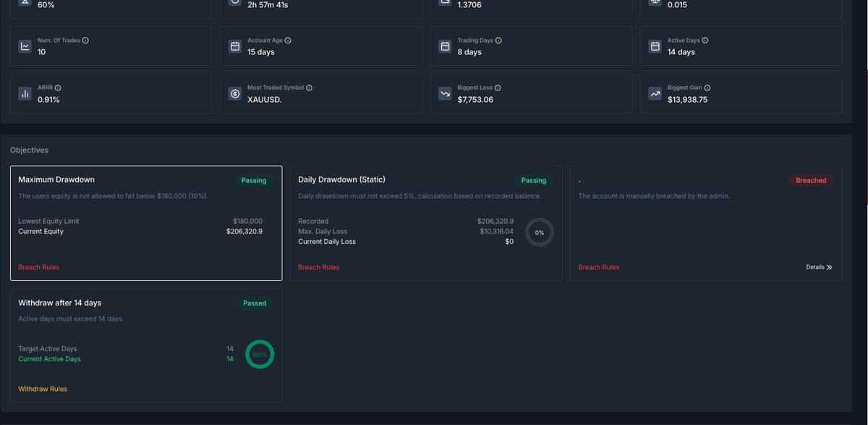Click the Objectives section heading
Screen dimensions: 868x425
click(x=29, y=150)
